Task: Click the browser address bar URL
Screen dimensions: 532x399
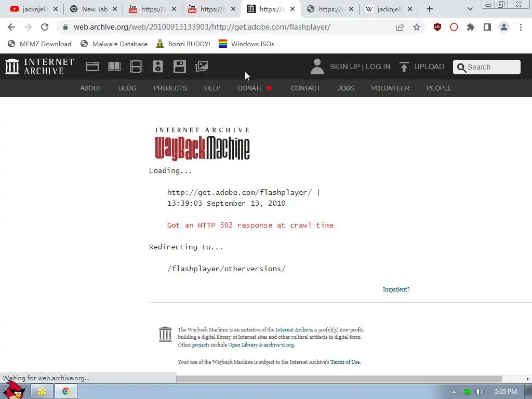Action: click(202, 27)
